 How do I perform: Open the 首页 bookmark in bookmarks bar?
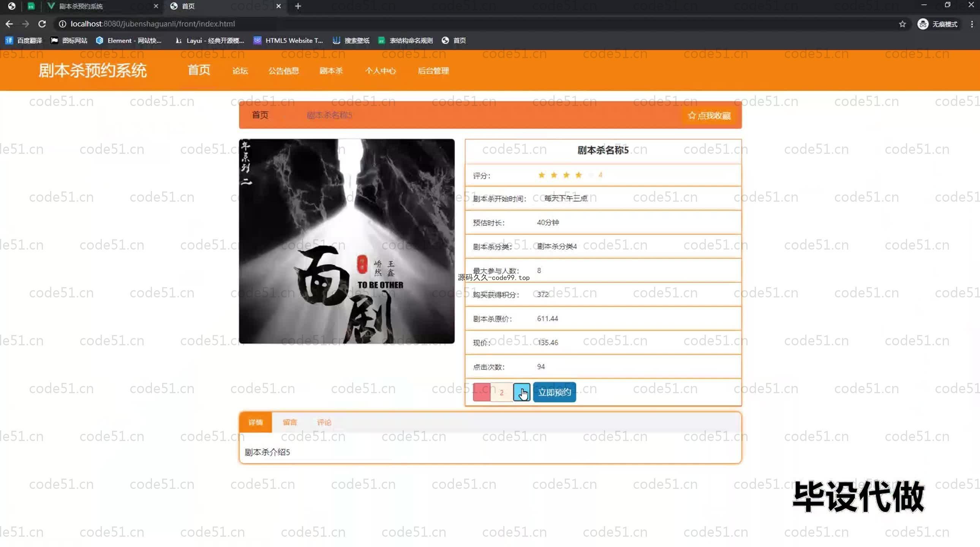point(454,40)
